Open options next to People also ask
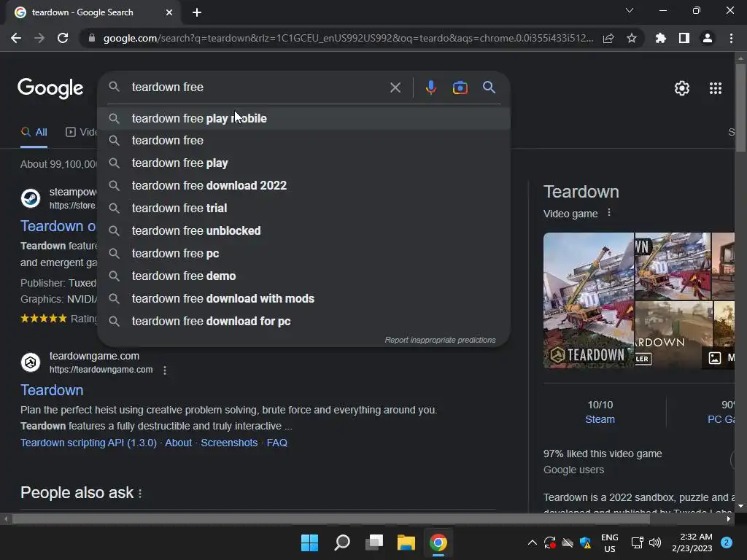The height and width of the screenshot is (560, 747). [140, 494]
